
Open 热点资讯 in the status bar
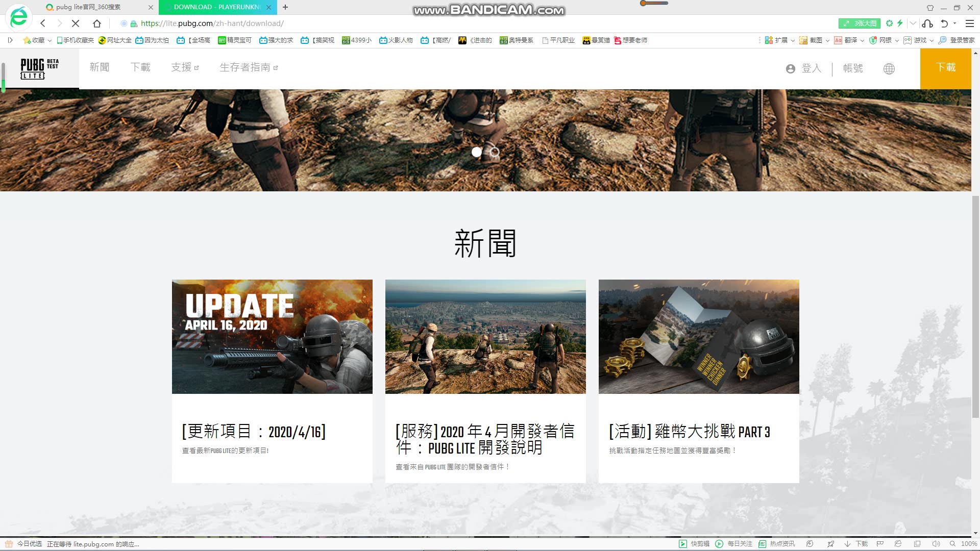[776, 544]
